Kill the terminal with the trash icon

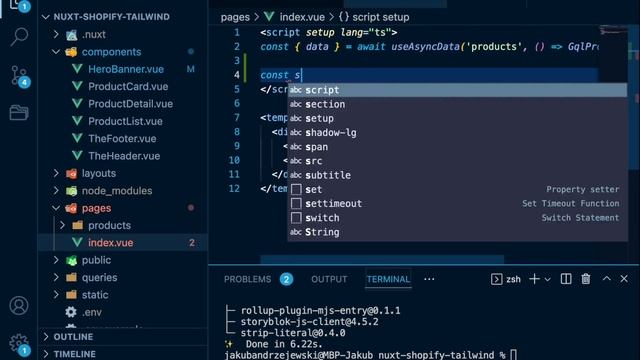(586, 279)
